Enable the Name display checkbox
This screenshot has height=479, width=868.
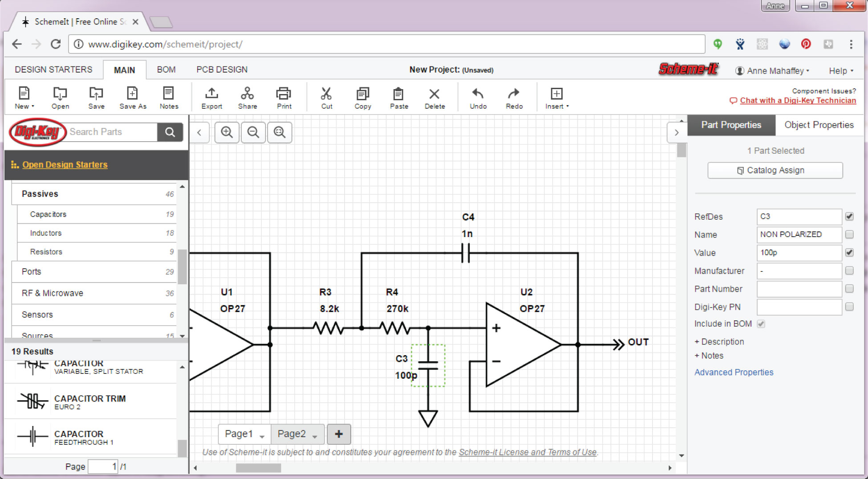849,235
